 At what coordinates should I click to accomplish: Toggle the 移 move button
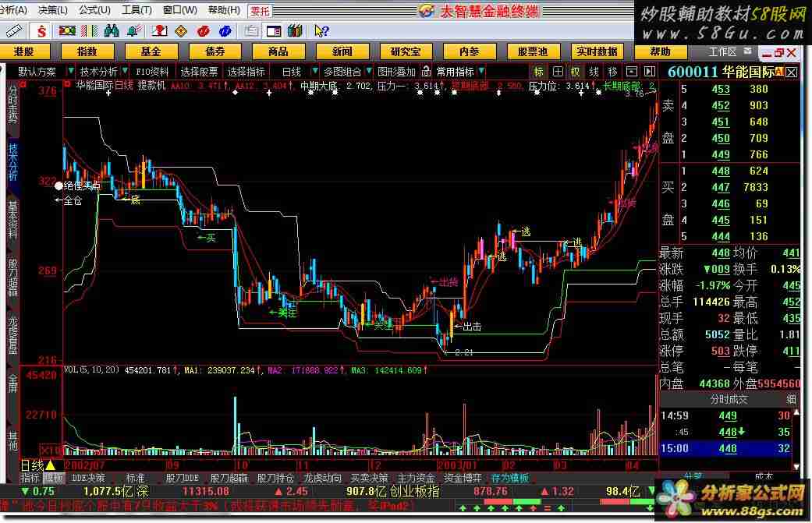click(613, 72)
